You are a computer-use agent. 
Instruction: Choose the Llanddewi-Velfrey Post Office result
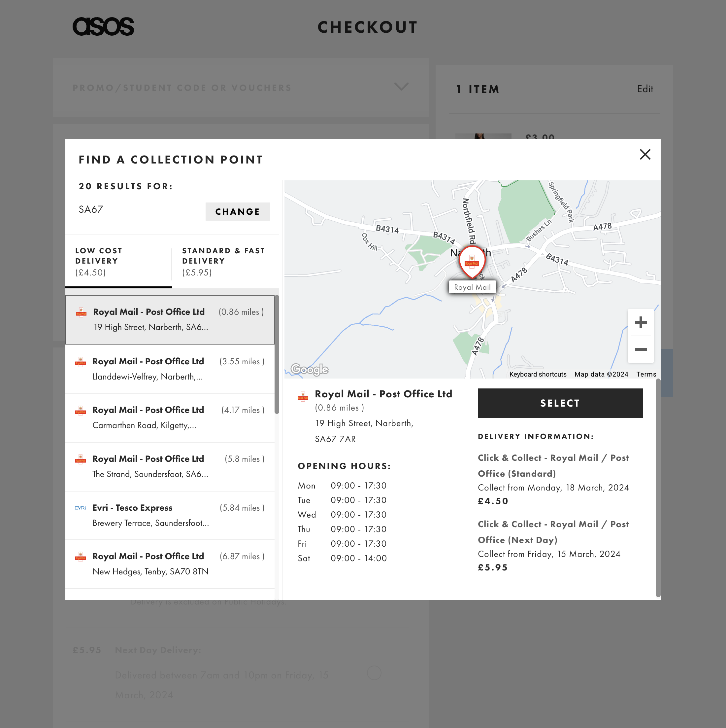169,369
